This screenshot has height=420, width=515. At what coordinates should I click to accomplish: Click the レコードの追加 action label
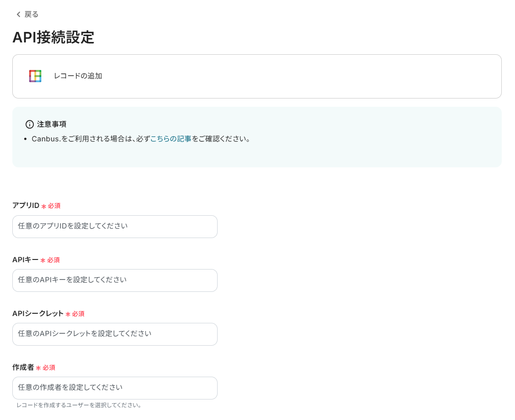pyautogui.click(x=78, y=76)
